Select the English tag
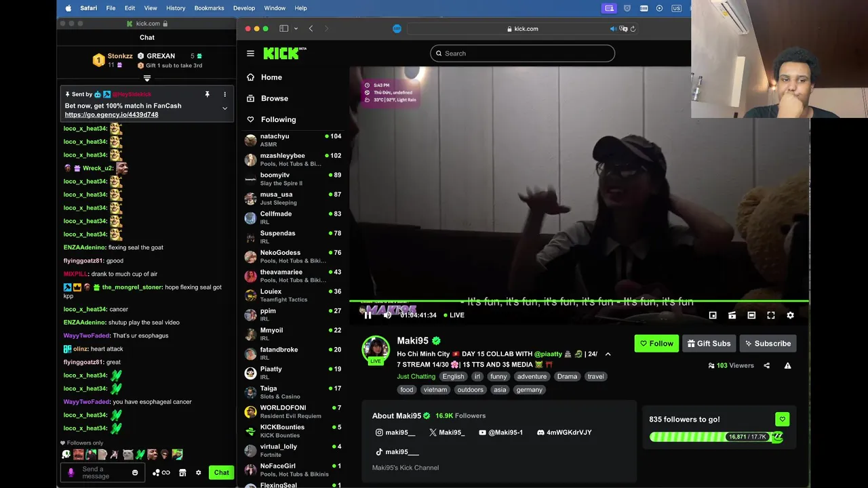The image size is (868, 488). (x=453, y=377)
